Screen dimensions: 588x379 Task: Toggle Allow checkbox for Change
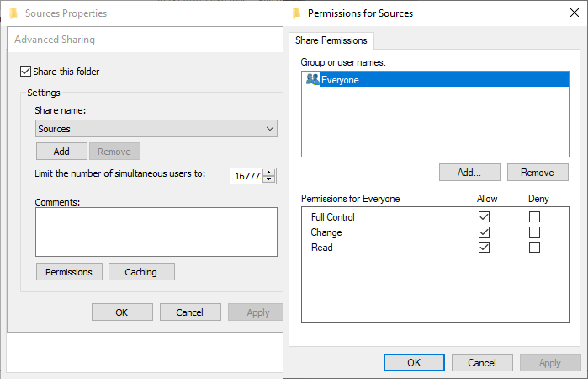pyautogui.click(x=484, y=232)
